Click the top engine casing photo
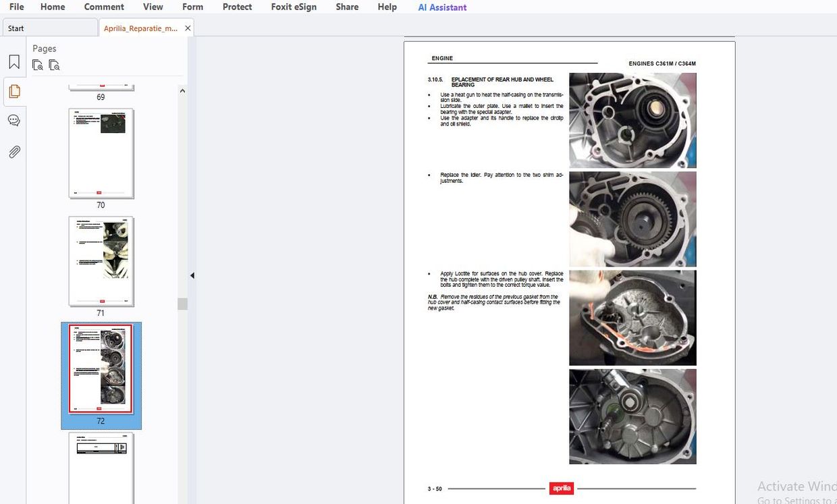 [632, 120]
